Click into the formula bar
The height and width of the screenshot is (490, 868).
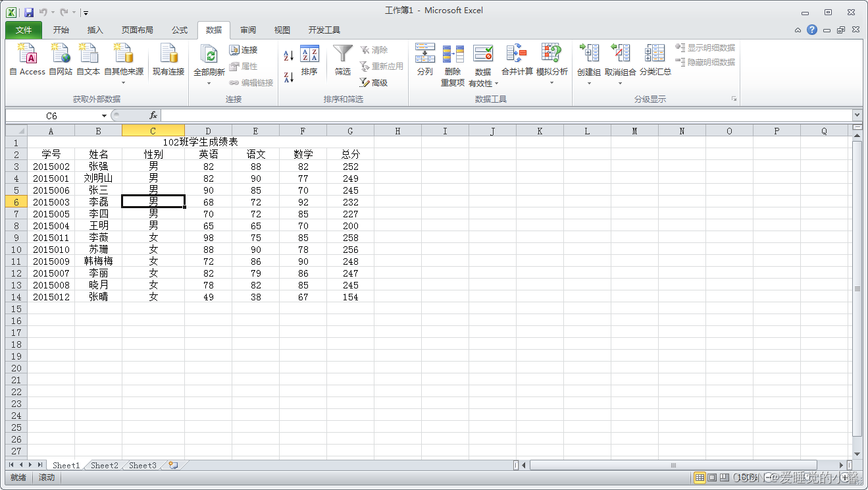click(505, 116)
